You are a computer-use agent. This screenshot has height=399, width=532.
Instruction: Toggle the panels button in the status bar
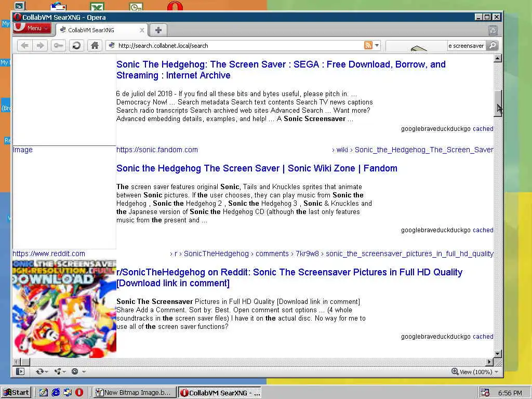[20, 371]
